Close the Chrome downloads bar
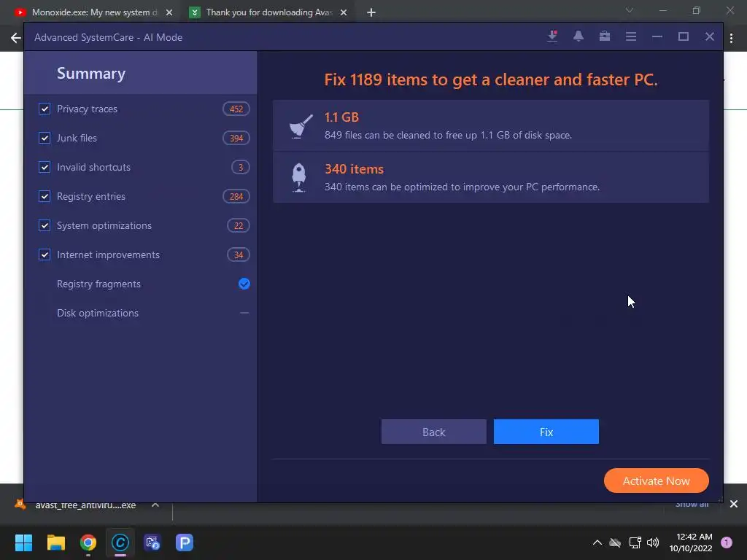Viewport: 747px width, 560px height. [x=734, y=504]
